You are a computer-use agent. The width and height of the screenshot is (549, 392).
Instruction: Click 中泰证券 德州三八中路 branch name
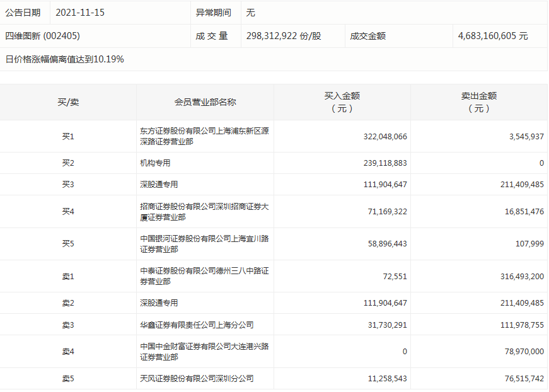pyautogui.click(x=204, y=276)
